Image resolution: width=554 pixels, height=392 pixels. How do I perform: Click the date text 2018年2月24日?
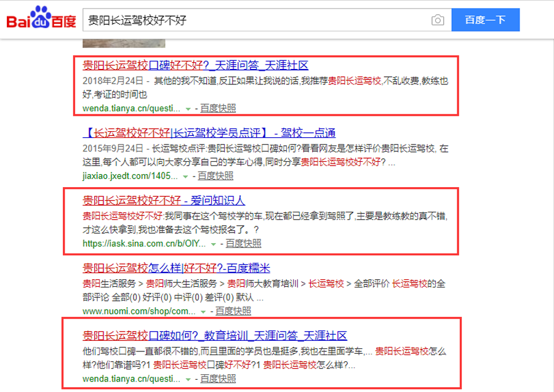click(x=113, y=81)
